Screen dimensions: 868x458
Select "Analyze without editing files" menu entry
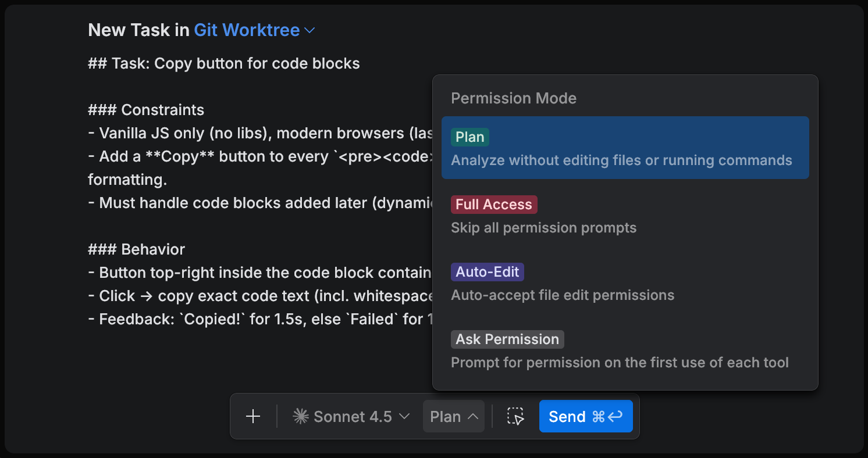click(x=621, y=160)
